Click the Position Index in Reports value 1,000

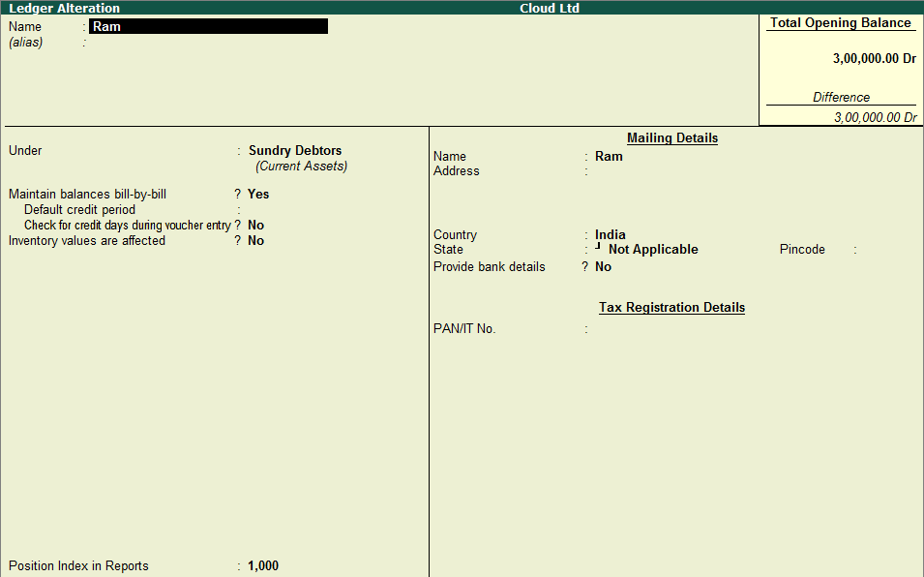point(263,566)
